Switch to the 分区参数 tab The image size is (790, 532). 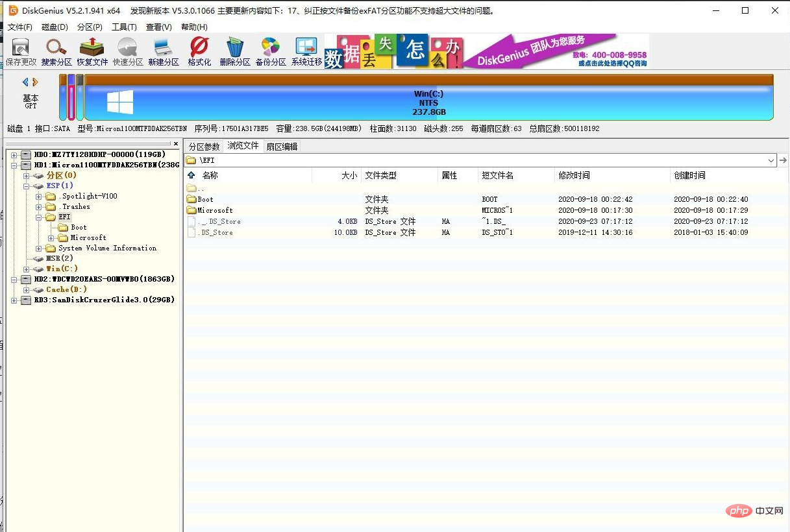(204, 147)
